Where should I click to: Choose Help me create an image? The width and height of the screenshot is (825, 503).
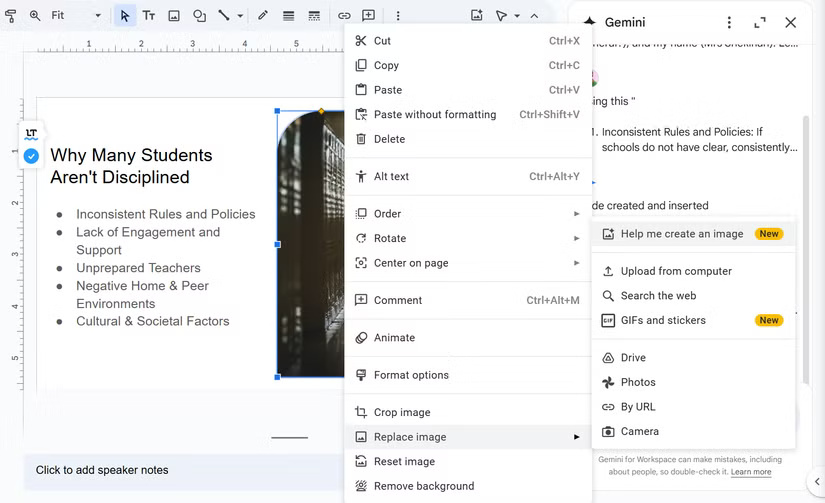pos(681,234)
